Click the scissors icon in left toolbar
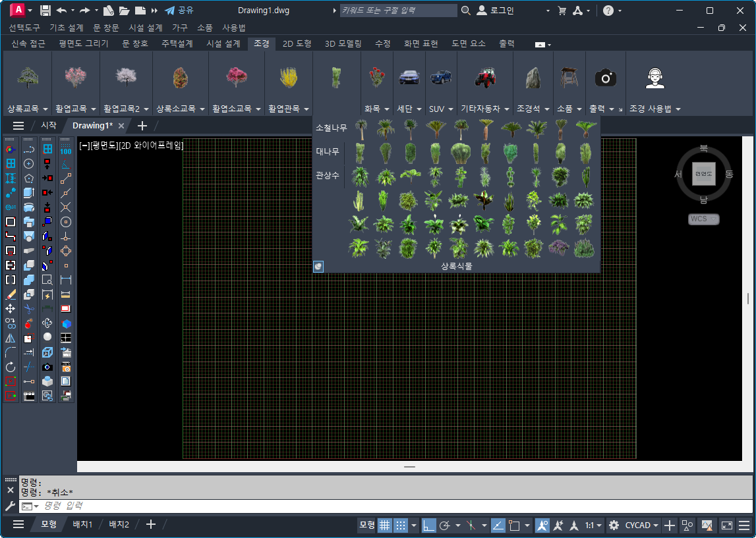The width and height of the screenshot is (756, 538). pyautogui.click(x=29, y=308)
